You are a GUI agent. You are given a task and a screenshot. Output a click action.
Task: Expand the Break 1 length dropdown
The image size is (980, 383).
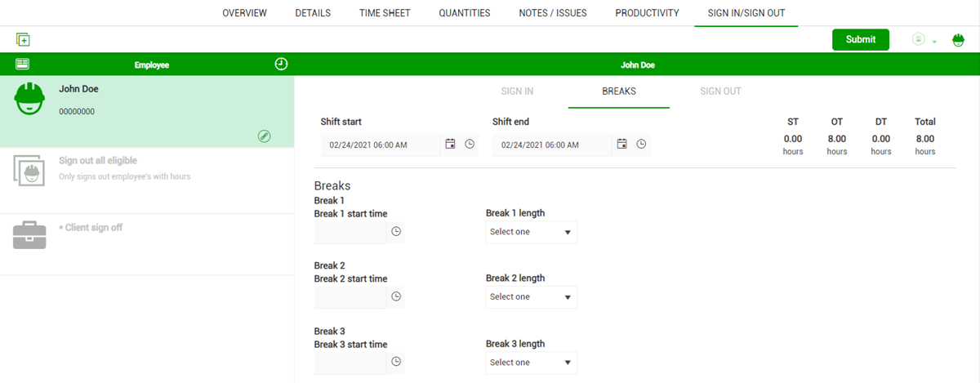tap(531, 232)
